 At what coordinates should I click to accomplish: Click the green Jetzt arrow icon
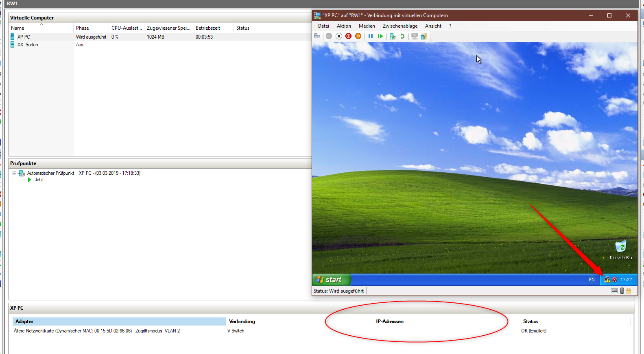click(x=29, y=180)
